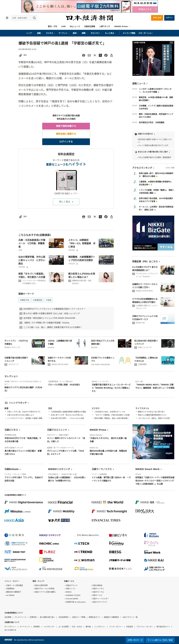Click the 詳しく見る button
179x644 pixels.
pos(66,202)
